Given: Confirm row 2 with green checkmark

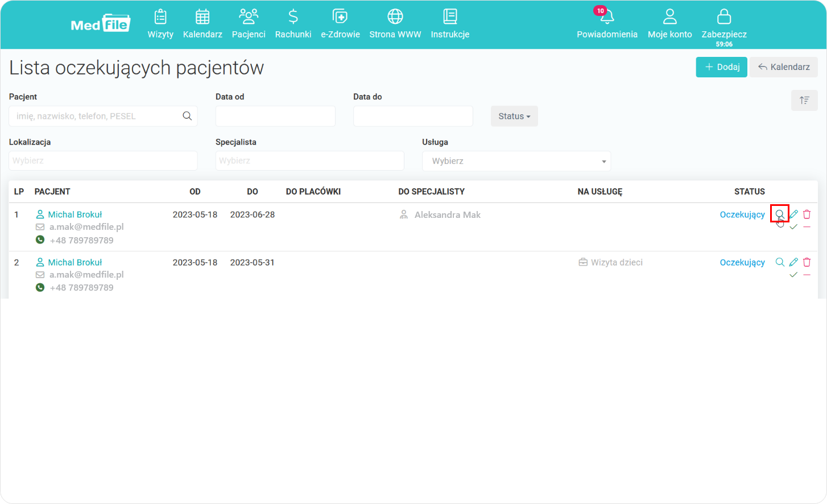Looking at the screenshot, I should [x=793, y=275].
